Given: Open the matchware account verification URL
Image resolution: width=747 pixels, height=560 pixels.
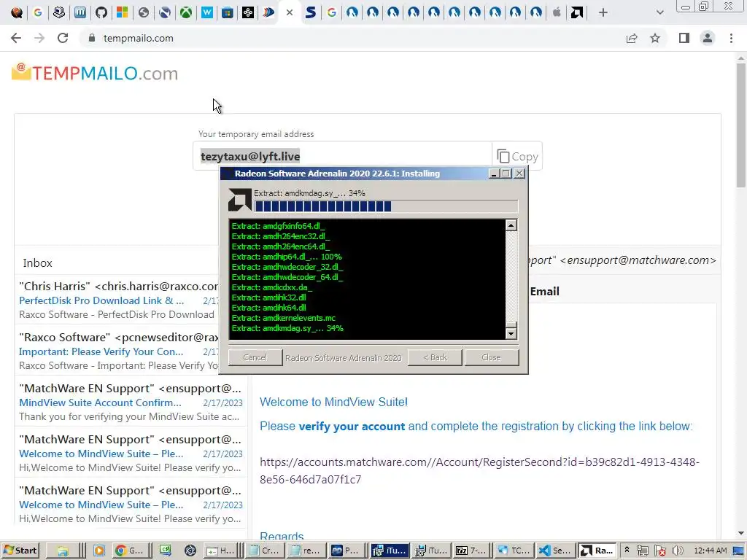Looking at the screenshot, I should point(479,470).
